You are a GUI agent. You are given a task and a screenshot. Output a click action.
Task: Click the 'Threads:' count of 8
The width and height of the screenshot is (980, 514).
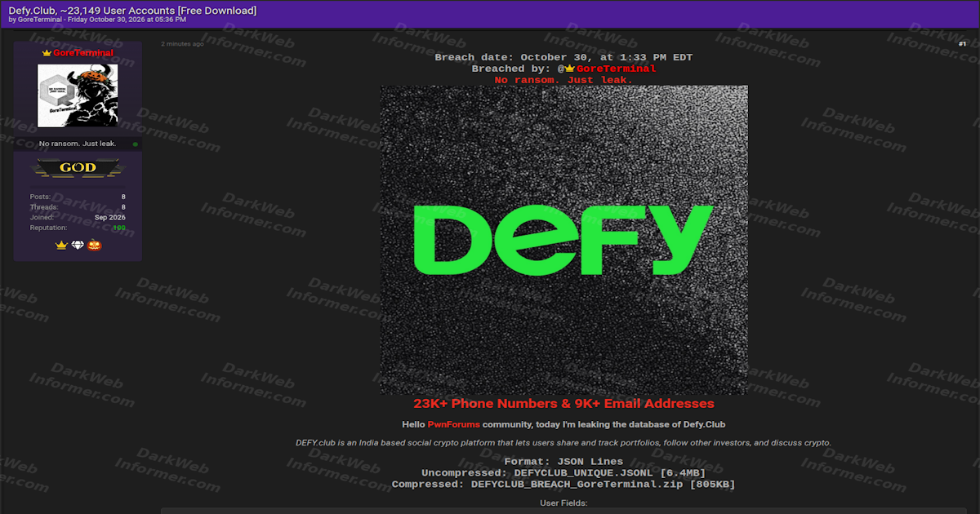tap(123, 207)
